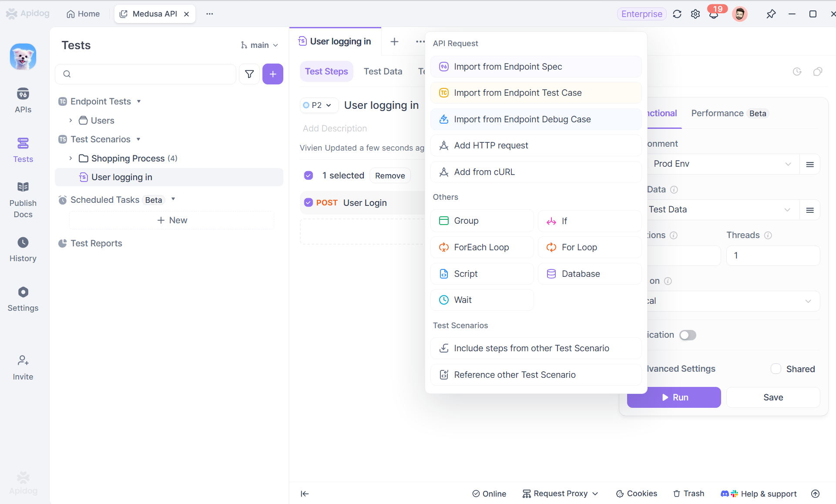This screenshot has height=504, width=836.
Task: Switch to the Test Data tab
Action: pyautogui.click(x=383, y=71)
